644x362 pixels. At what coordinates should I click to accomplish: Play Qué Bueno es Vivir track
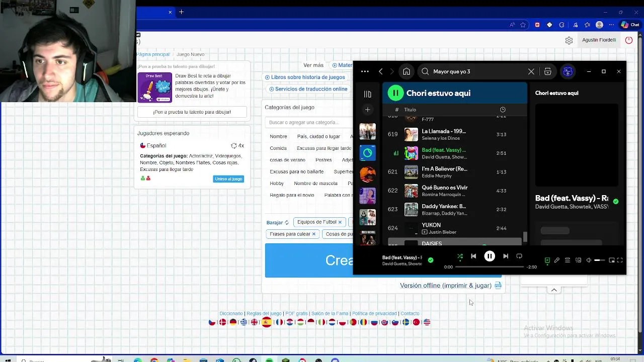[454, 191]
